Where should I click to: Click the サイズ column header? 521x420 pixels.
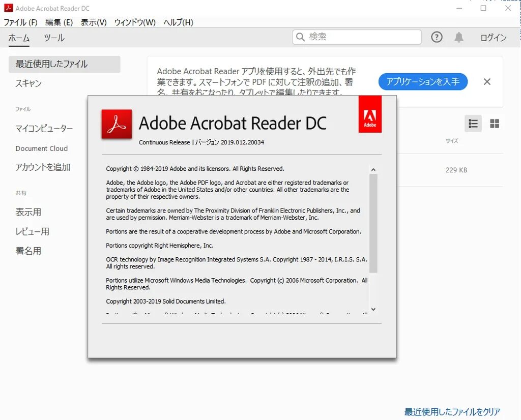[452, 141]
